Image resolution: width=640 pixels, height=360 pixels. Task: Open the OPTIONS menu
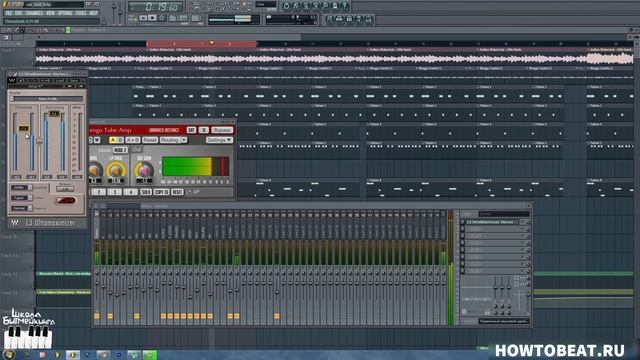click(x=65, y=13)
